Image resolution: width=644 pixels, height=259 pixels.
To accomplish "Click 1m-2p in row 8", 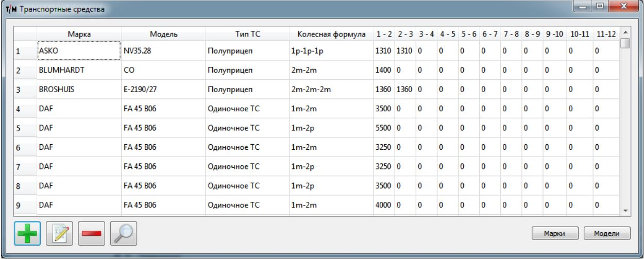I will (x=331, y=186).
